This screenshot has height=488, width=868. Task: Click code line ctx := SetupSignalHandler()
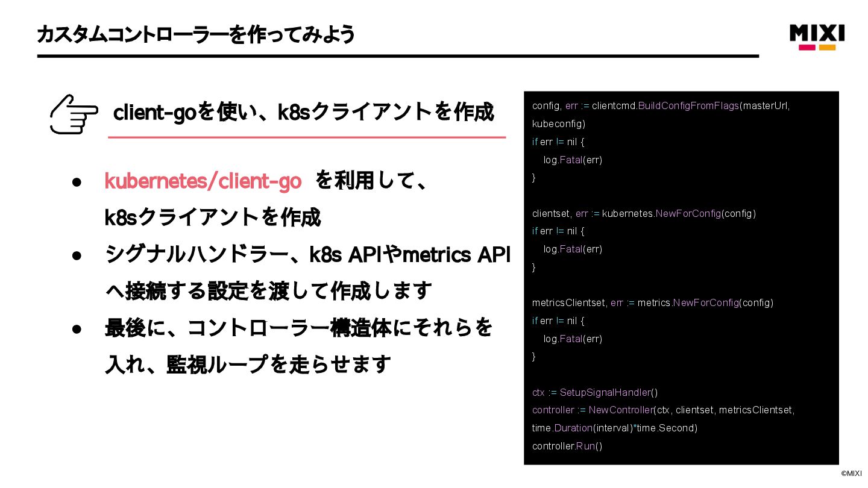595,392
